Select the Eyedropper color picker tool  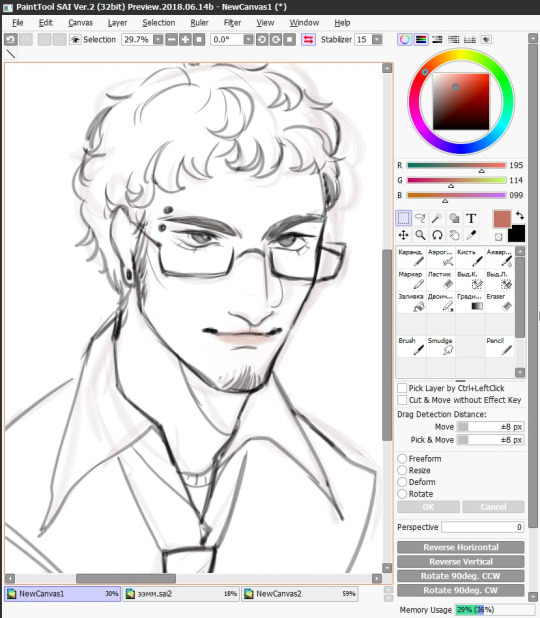click(x=471, y=235)
